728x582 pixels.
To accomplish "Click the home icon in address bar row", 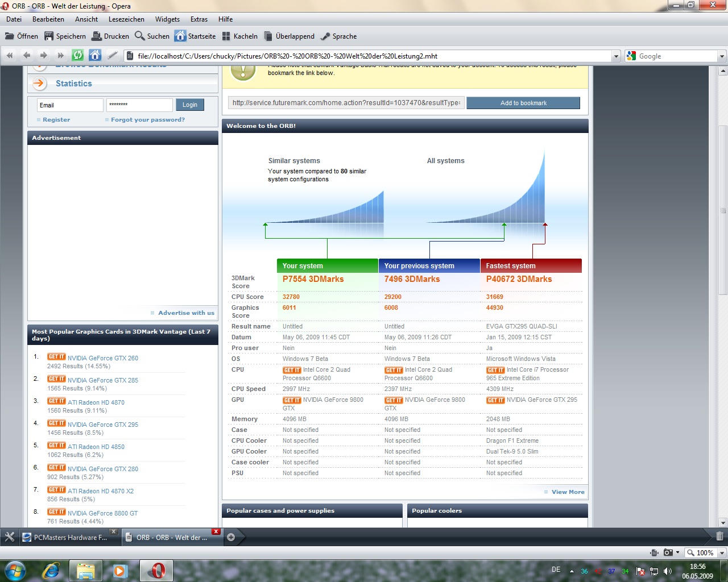I will click(95, 55).
